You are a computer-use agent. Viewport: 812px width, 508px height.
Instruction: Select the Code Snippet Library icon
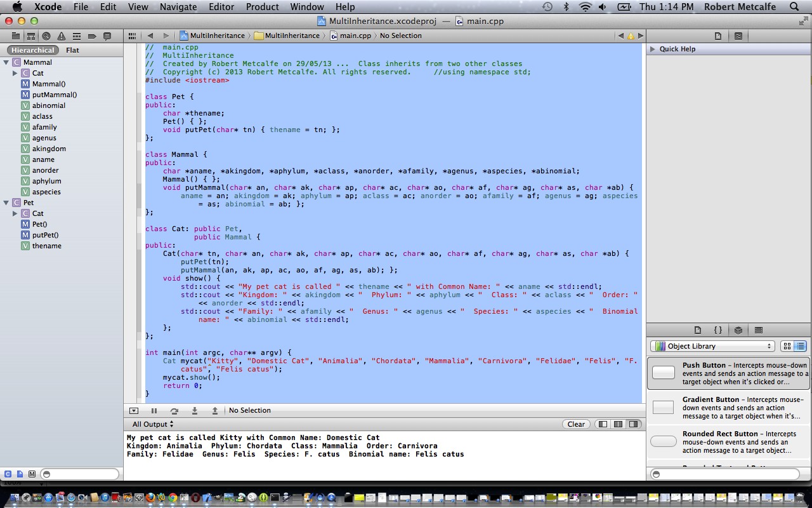click(x=718, y=330)
